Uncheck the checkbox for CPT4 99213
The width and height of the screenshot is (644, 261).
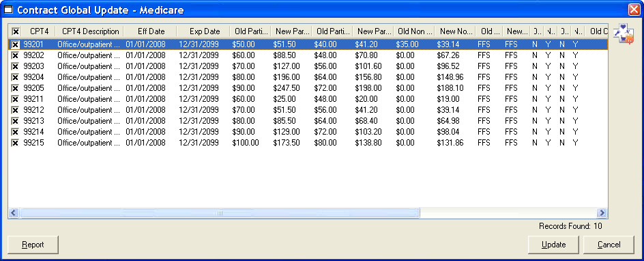click(15, 121)
